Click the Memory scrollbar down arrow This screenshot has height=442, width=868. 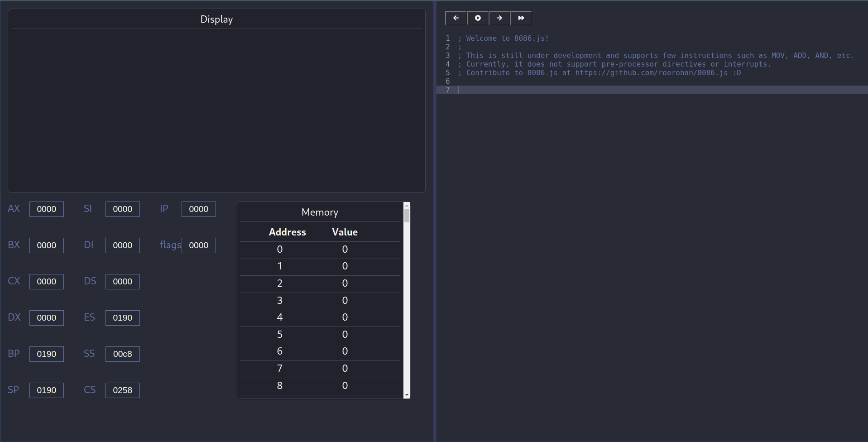click(407, 395)
